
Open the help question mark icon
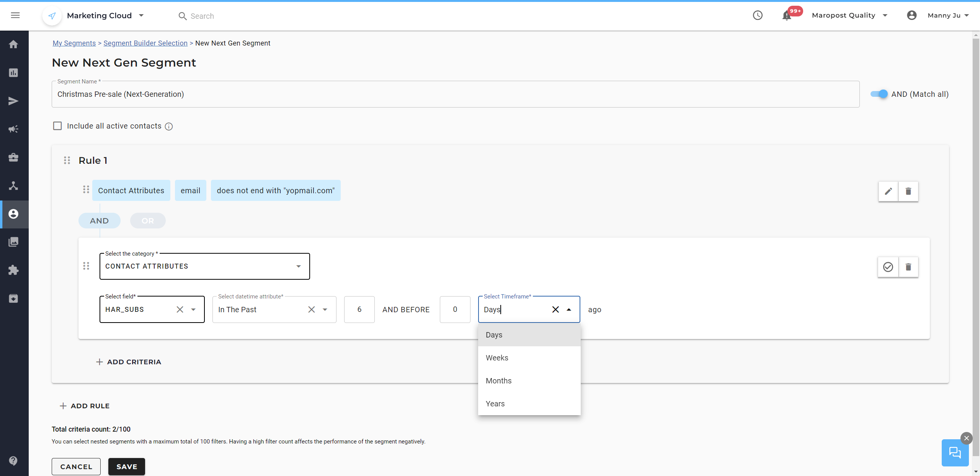[13, 461]
